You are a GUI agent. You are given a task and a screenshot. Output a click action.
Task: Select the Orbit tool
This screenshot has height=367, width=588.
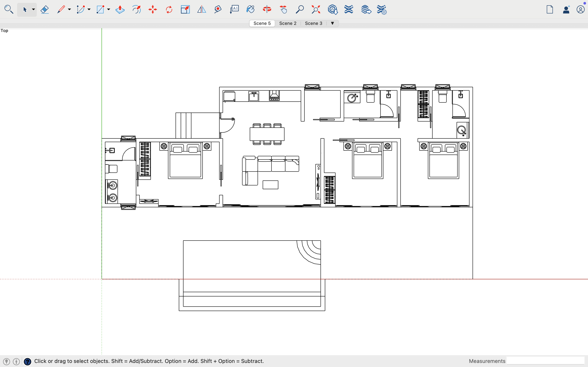267,9
